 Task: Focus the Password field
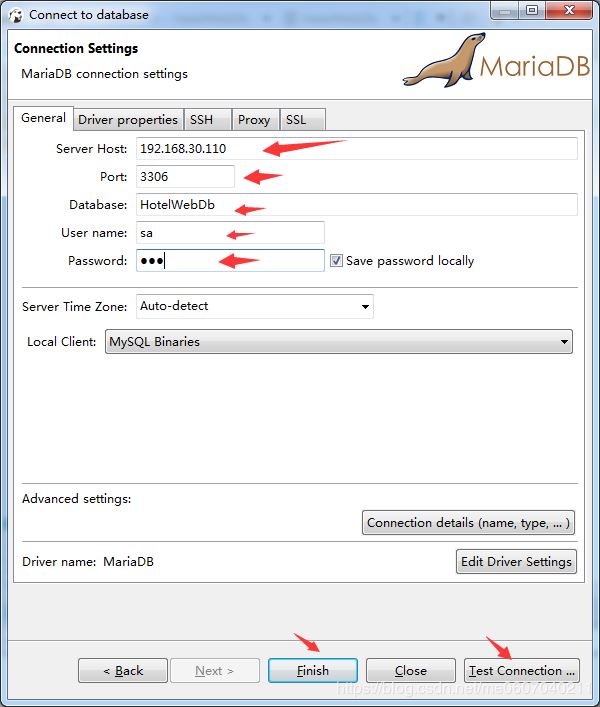pos(230,261)
